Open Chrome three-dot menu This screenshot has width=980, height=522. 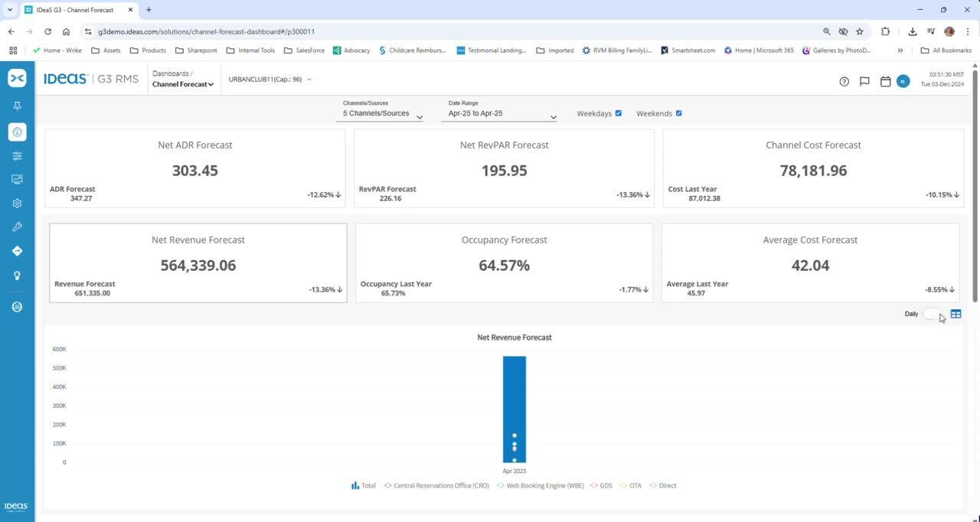point(966,31)
